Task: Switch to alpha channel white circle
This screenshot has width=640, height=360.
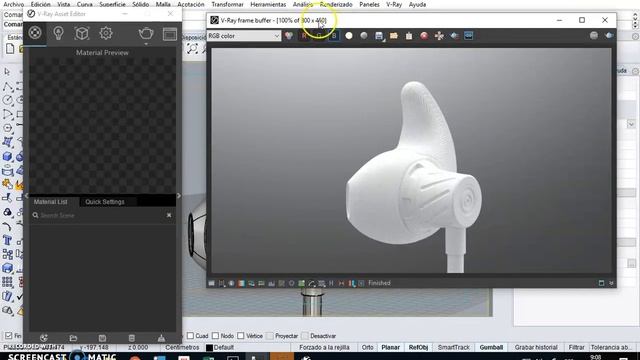Action: [349, 36]
